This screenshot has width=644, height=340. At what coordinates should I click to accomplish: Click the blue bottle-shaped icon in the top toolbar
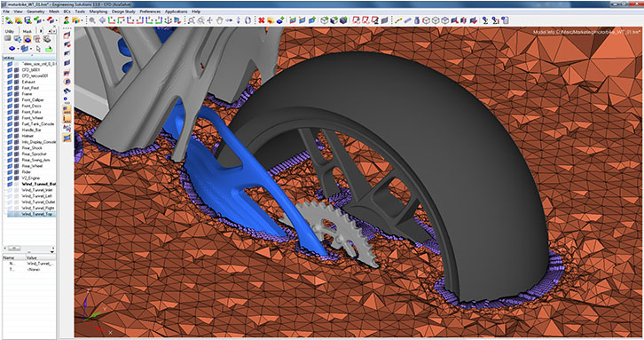click(416, 20)
